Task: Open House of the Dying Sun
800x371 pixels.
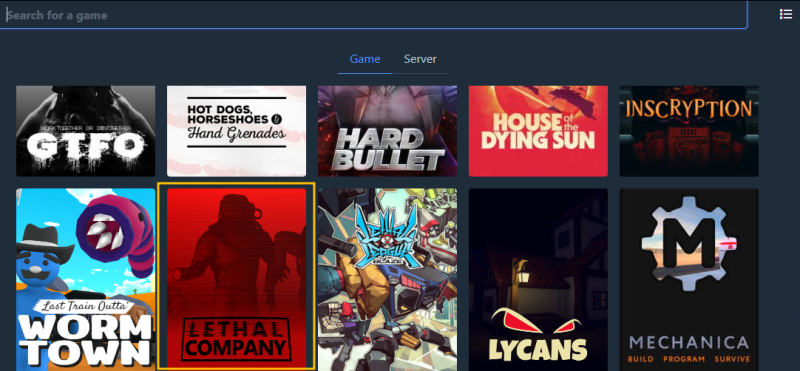Action: [538, 131]
